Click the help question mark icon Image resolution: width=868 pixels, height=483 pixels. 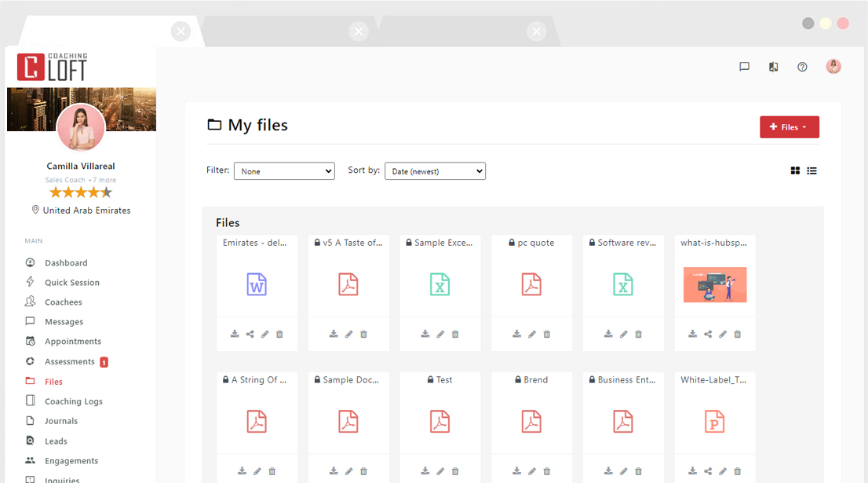tap(802, 66)
